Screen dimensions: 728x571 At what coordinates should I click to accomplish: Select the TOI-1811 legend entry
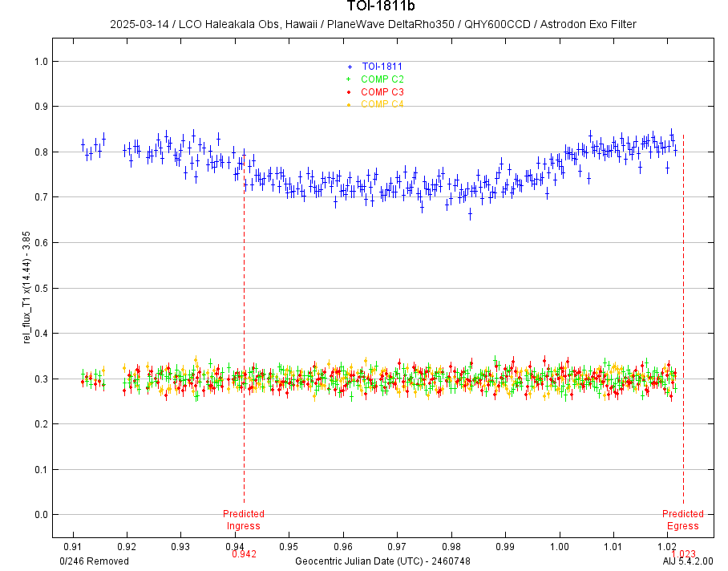click(x=382, y=67)
